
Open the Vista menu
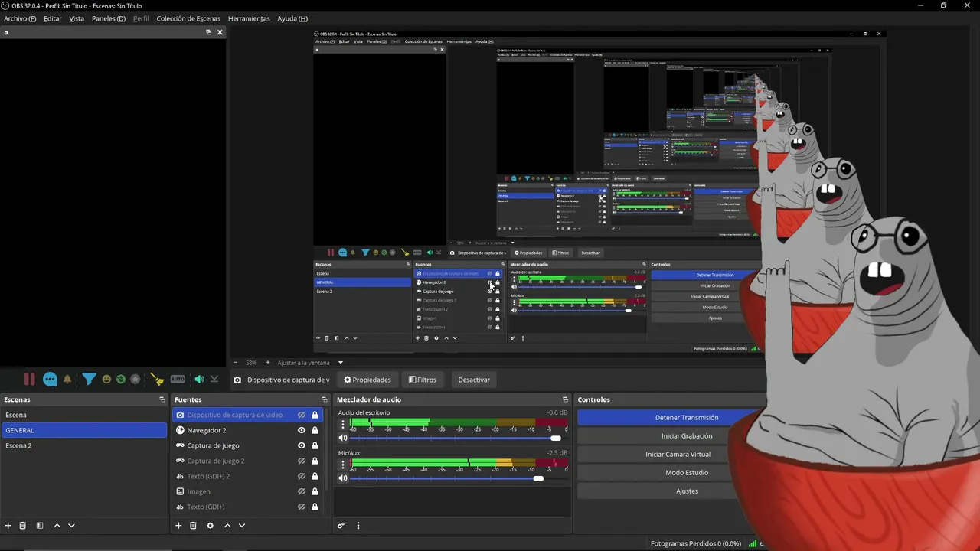(77, 18)
